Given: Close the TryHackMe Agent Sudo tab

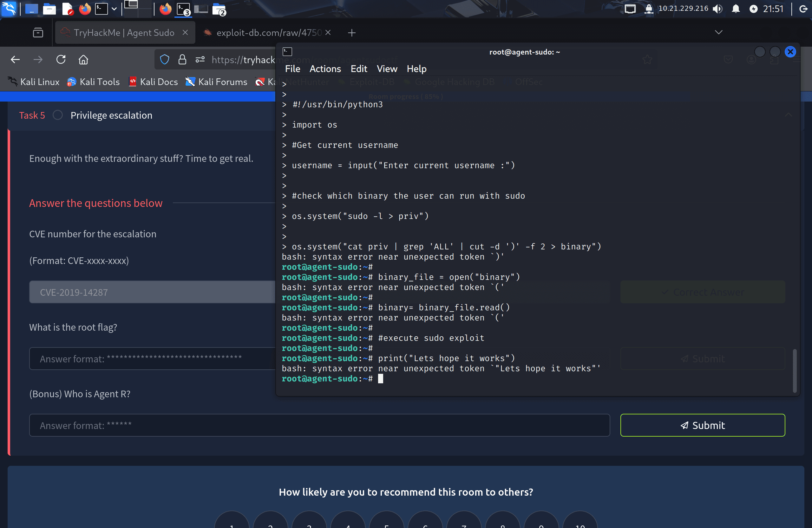Looking at the screenshot, I should click(185, 32).
